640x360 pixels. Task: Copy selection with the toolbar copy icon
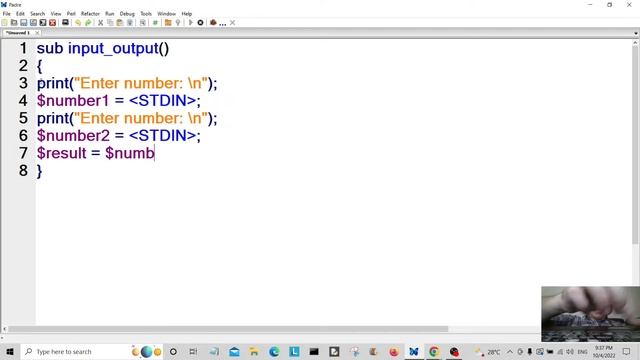pos(110,23)
